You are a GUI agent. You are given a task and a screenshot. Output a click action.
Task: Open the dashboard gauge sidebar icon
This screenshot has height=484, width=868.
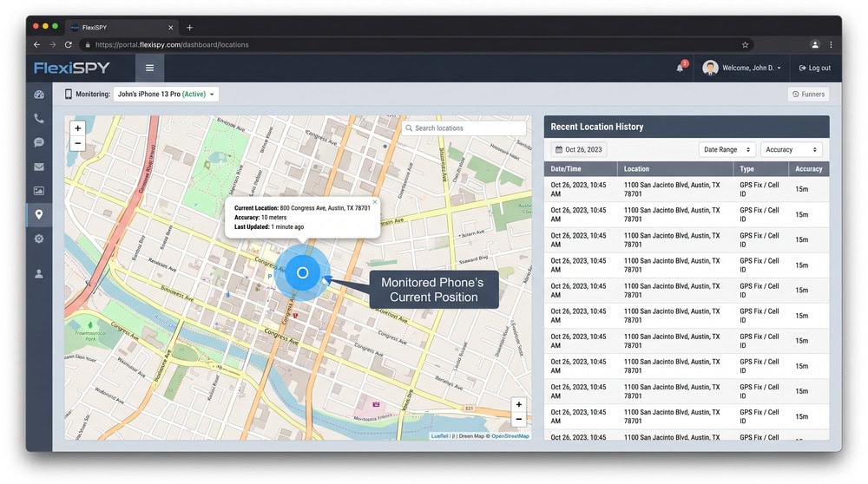[x=39, y=95]
